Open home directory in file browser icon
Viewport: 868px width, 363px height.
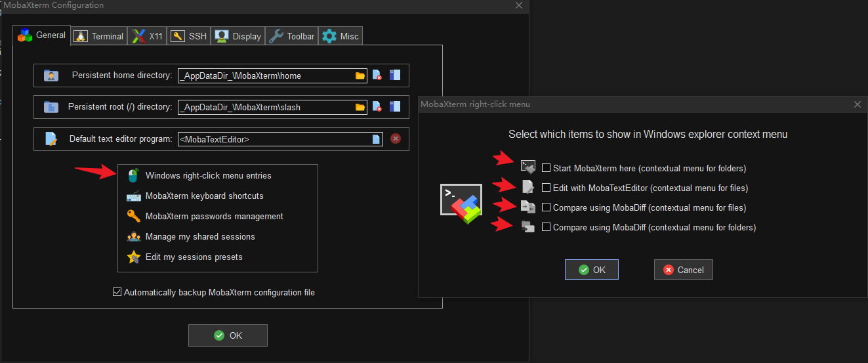tap(394, 75)
